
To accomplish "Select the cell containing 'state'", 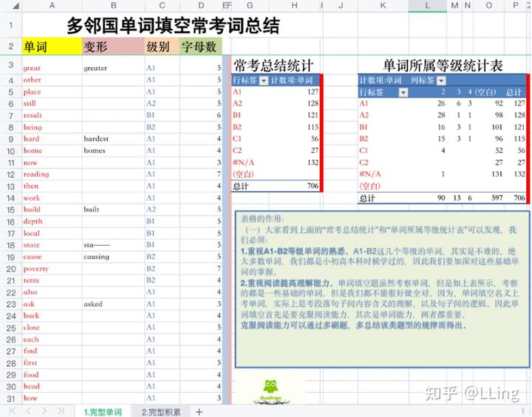I will [52, 245].
